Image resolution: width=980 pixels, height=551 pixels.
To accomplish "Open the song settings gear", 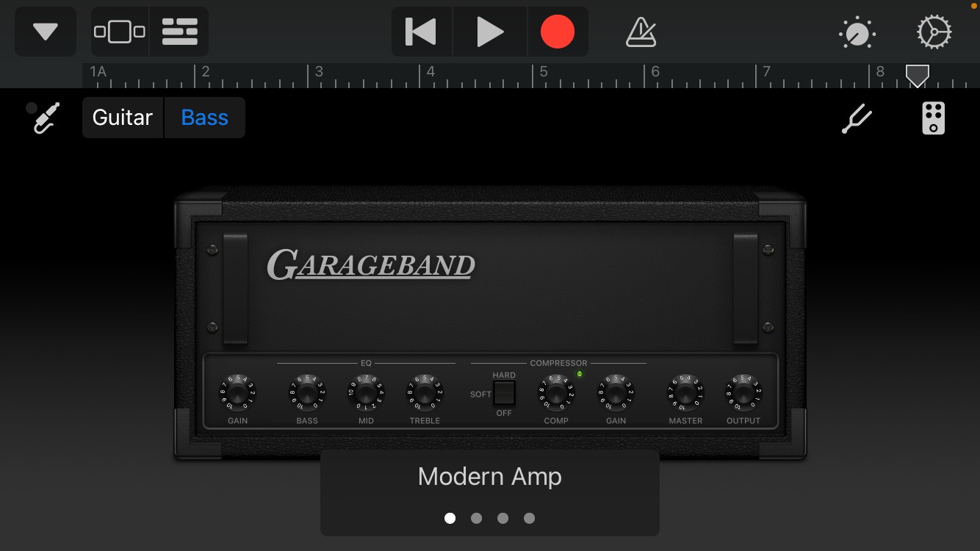I will [934, 32].
